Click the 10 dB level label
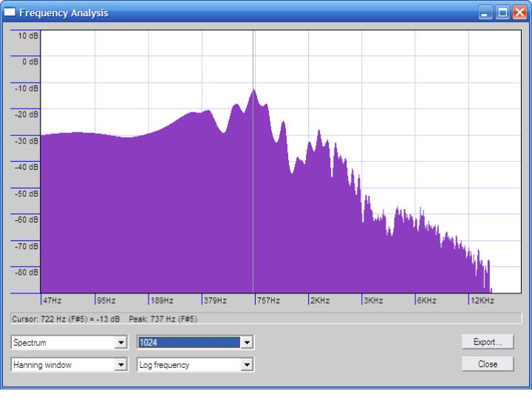Screen dimensions: 532x399 28,35
